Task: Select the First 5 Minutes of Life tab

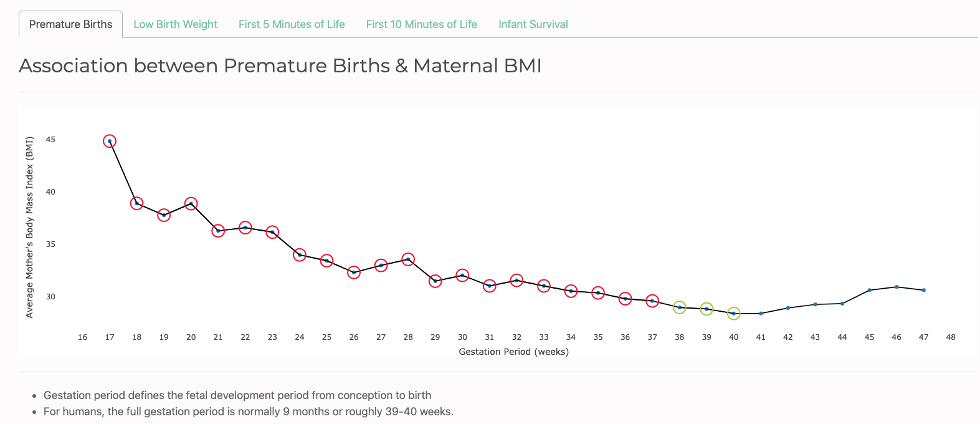Action: click(292, 24)
